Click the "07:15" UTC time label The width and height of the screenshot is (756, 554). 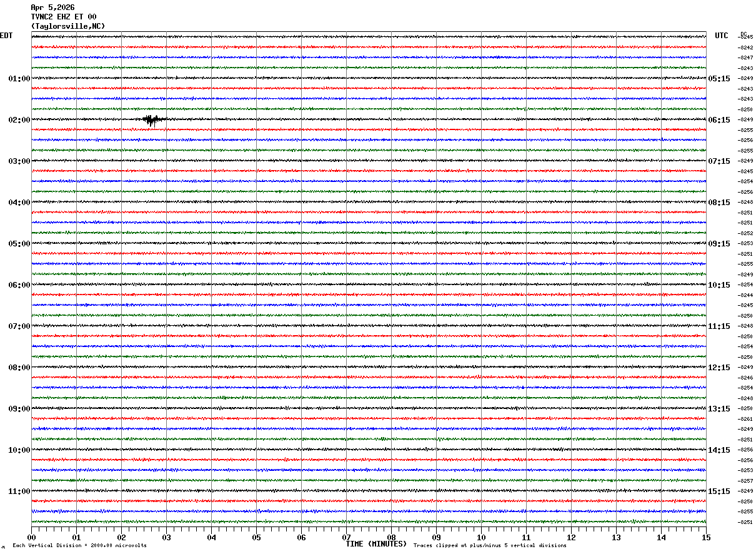pyautogui.click(x=719, y=161)
